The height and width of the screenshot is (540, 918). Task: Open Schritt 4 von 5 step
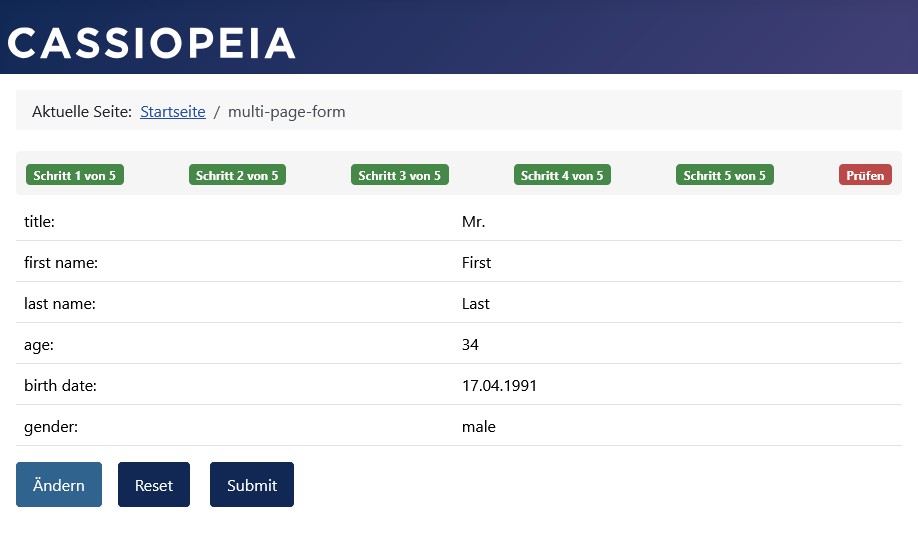click(562, 175)
